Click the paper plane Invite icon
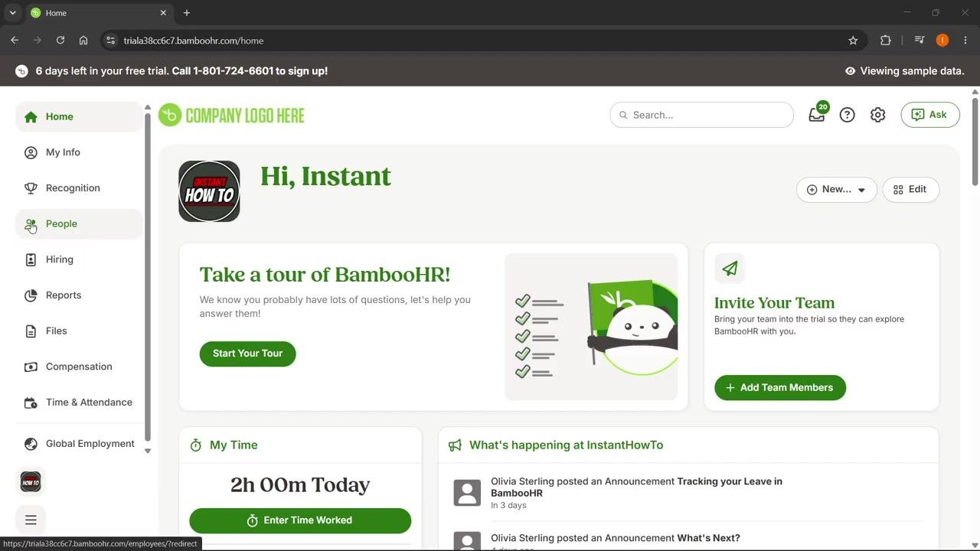This screenshot has width=980, height=551. [730, 269]
